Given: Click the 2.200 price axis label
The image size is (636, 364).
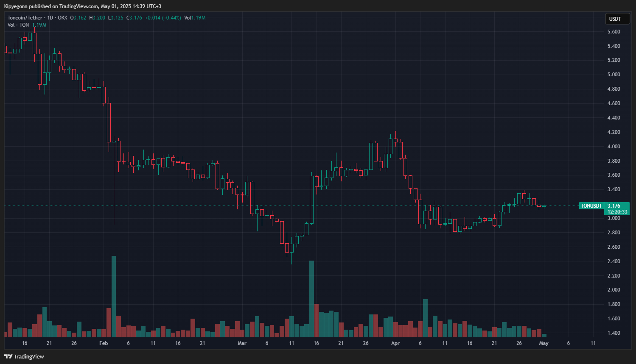Looking at the screenshot, I should (614, 276).
